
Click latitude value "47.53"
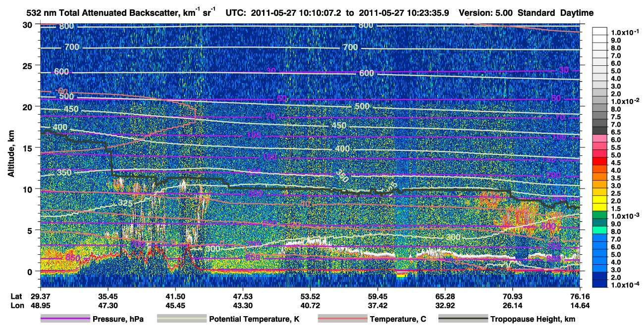click(242, 296)
